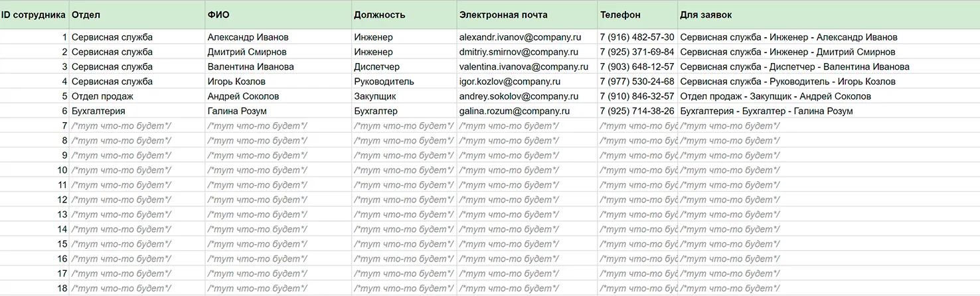Click the cell 'Галина Розум' in ФИО column
This screenshot has width=980, height=296.
coord(278,111)
